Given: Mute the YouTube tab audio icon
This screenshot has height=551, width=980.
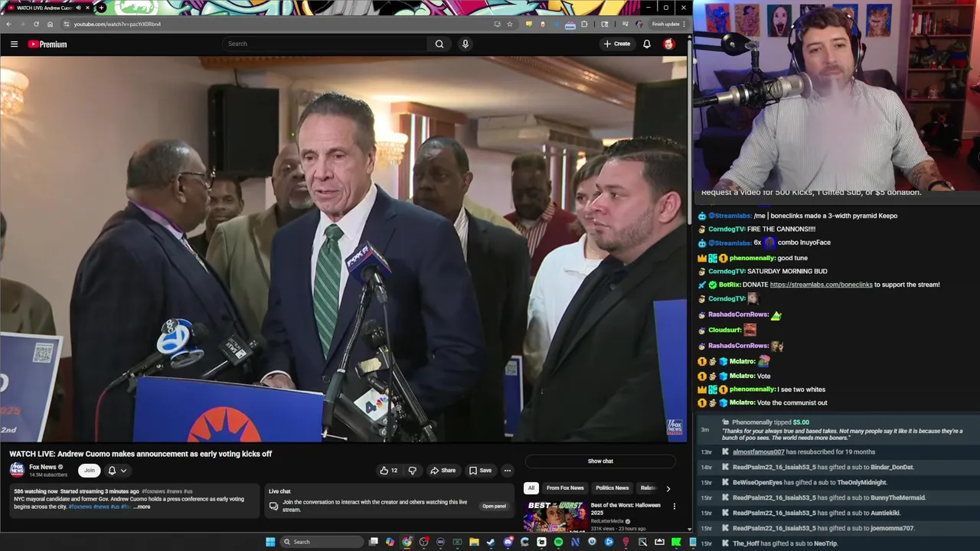Looking at the screenshot, I should coord(78,8).
